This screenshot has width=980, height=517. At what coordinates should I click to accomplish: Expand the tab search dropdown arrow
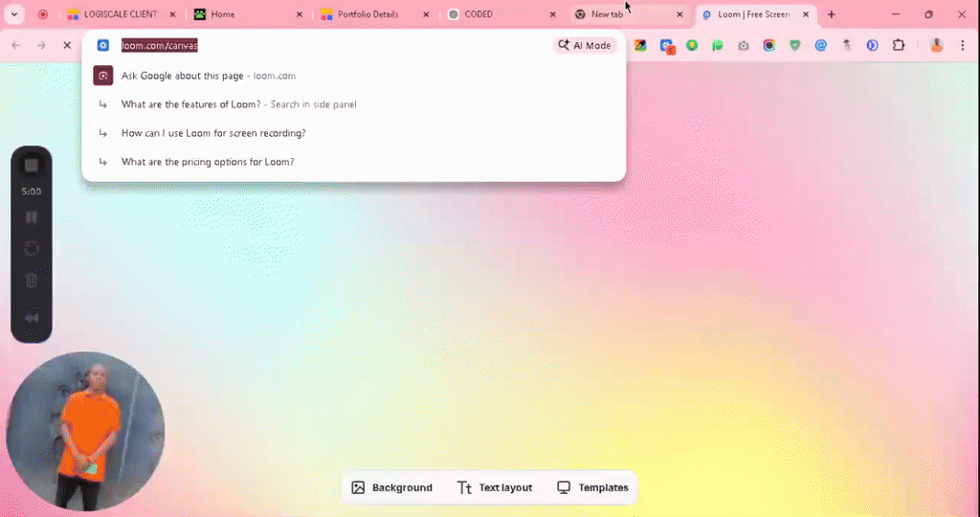pos(14,14)
